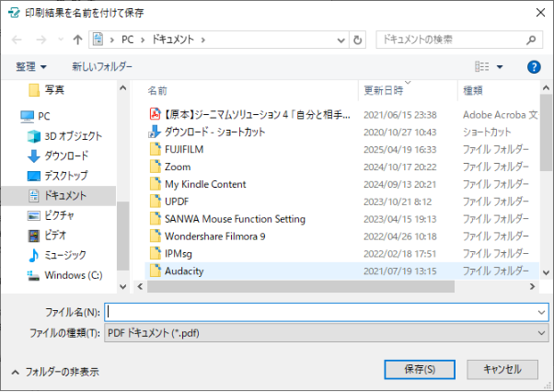The image size is (554, 392).
Task: Horizontal scrollbar right arrow in file list
Action: click(533, 286)
